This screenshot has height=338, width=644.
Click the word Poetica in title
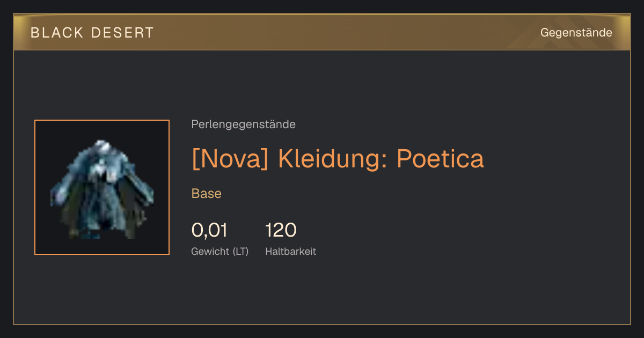(440, 159)
